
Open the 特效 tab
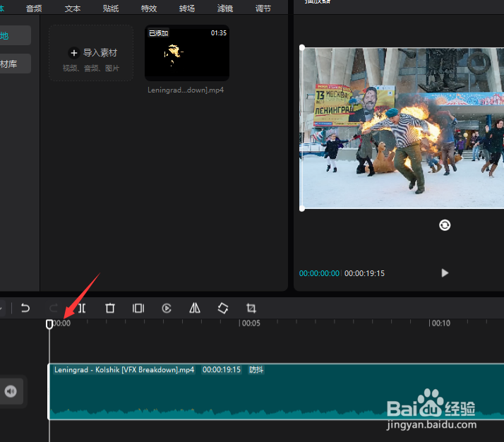[x=149, y=8]
